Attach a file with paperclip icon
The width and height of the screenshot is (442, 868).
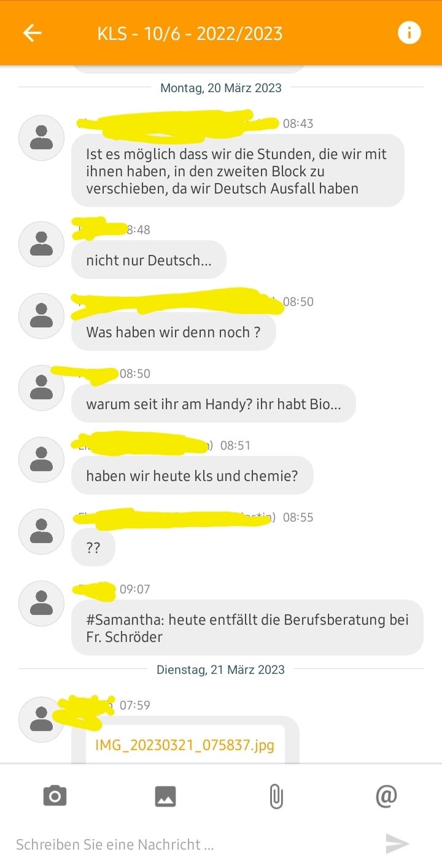276,796
